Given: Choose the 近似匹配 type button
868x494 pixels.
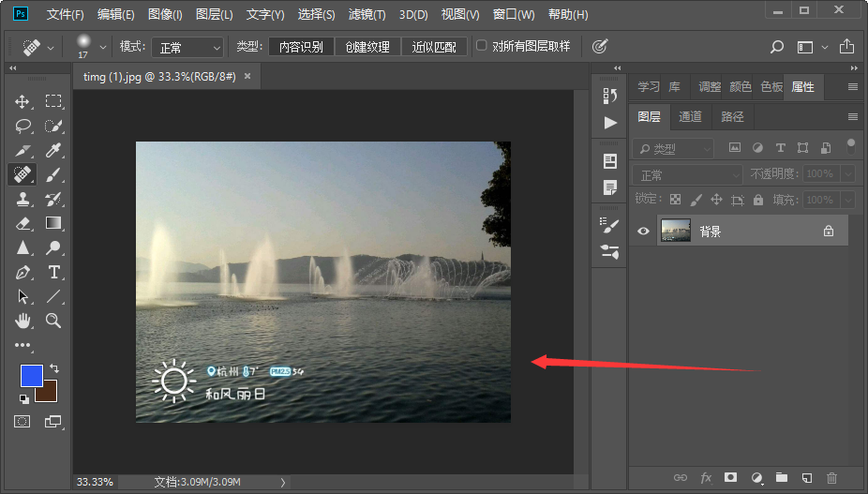Looking at the screenshot, I should (434, 47).
